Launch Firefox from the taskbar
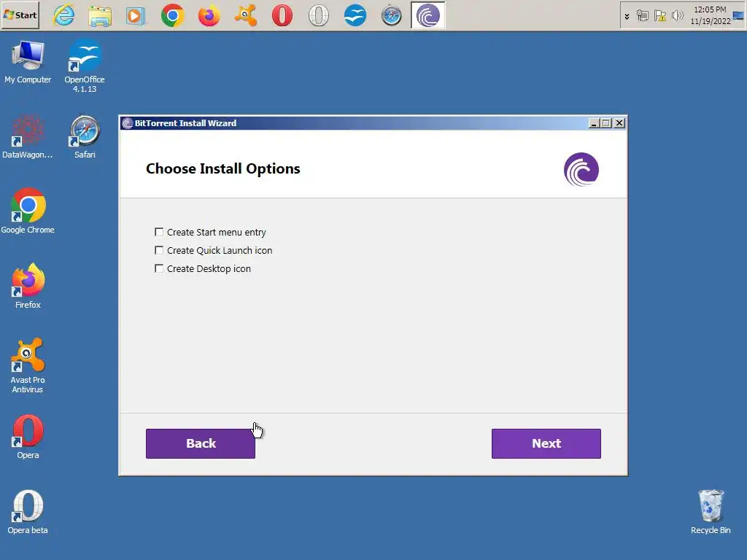Image resolution: width=747 pixels, height=560 pixels. pyautogui.click(x=209, y=16)
